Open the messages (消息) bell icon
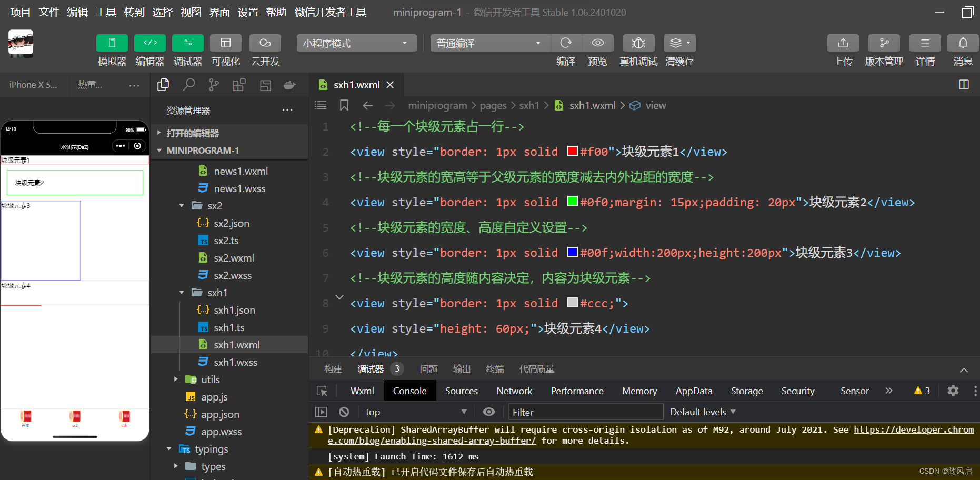980x480 pixels. click(963, 43)
